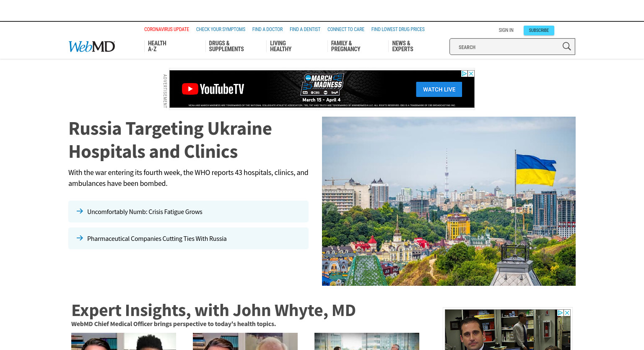This screenshot has width=644, height=350.
Task: Click the YouTube TV logo in ad
Action: pos(213,89)
